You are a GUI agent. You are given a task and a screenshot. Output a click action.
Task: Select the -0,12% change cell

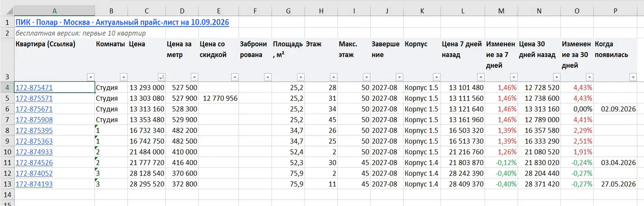[501, 162]
